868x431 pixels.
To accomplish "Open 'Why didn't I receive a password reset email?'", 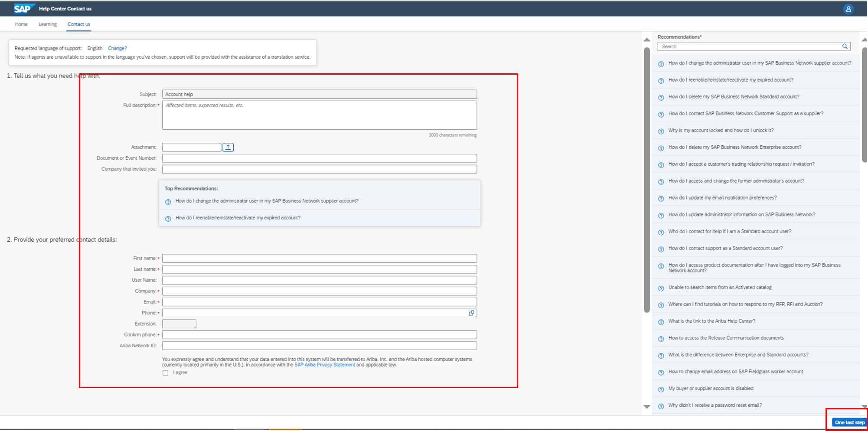I will click(715, 405).
